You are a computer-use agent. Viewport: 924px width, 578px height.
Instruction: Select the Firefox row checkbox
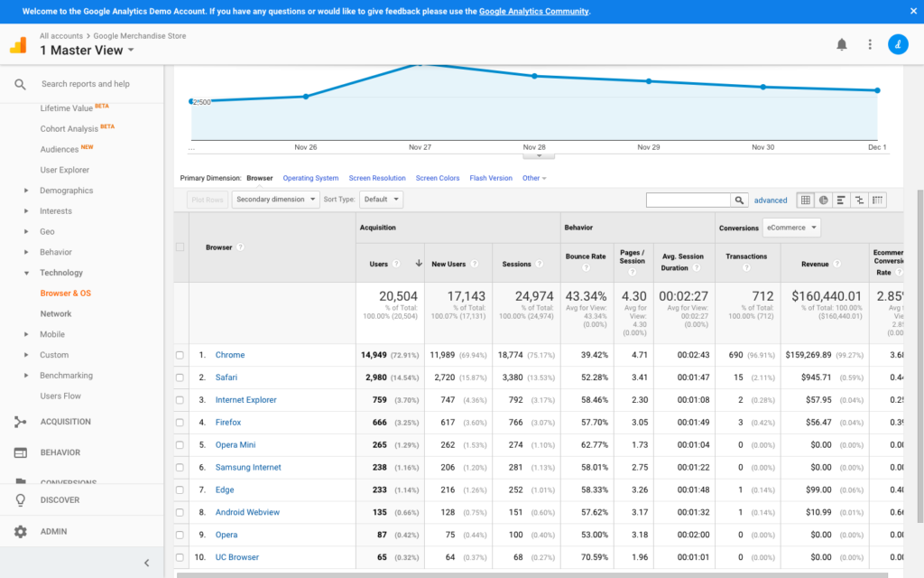180,423
